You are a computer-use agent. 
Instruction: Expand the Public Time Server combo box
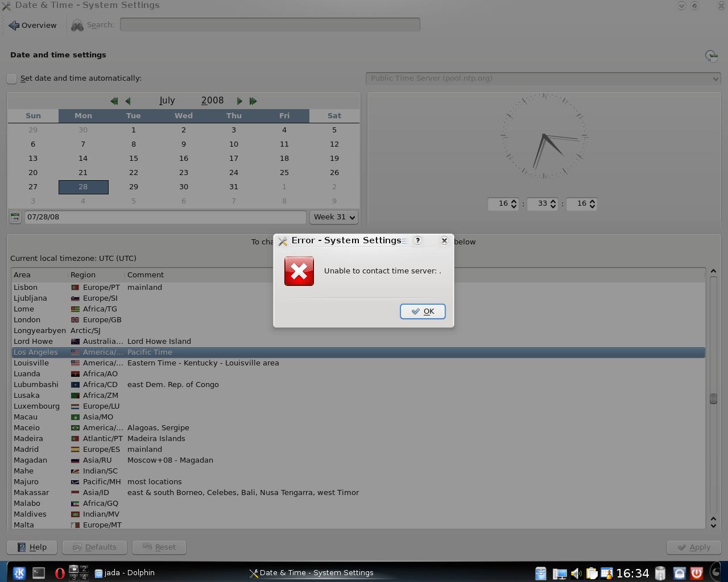click(x=543, y=78)
